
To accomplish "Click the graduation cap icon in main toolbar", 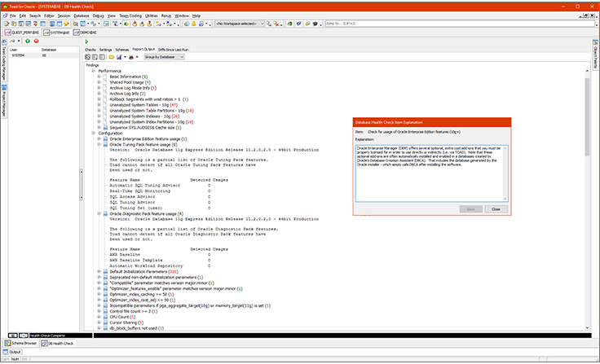I will point(315,24).
